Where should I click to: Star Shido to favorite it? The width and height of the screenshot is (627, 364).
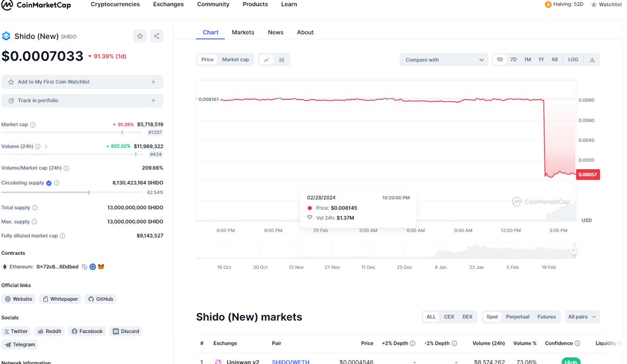click(140, 36)
